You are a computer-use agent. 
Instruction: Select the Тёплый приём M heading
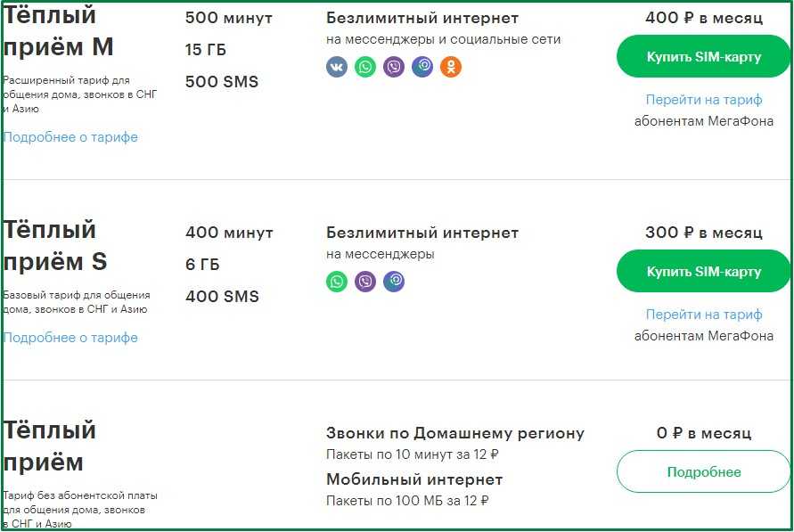tap(58, 31)
